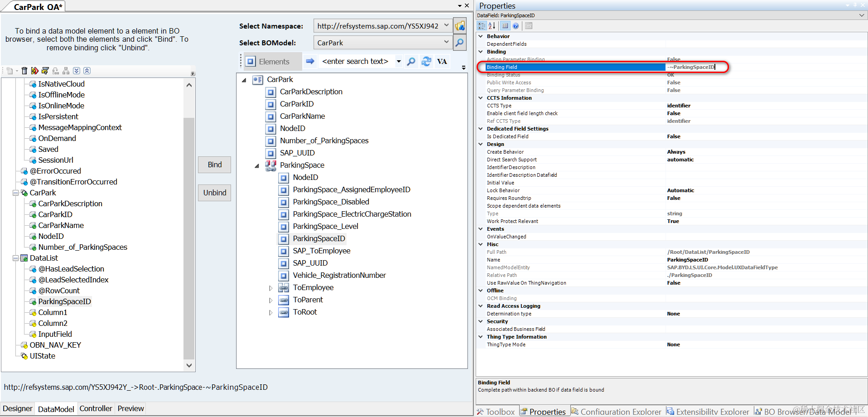Switch to the Controller tab
The height and width of the screenshot is (417, 868).
click(x=96, y=408)
